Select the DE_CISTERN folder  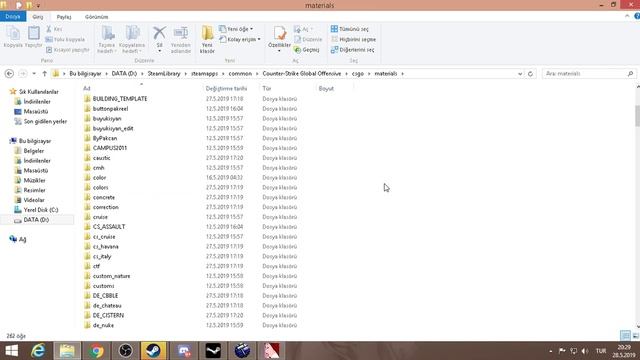(108, 316)
